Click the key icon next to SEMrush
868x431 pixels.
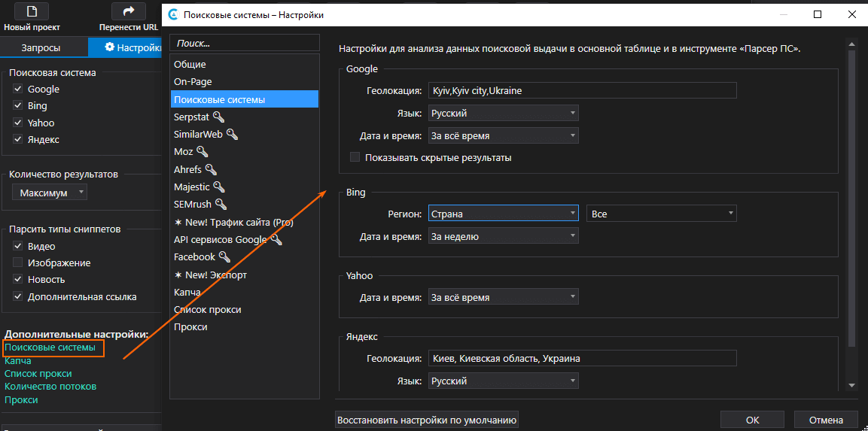[221, 204]
